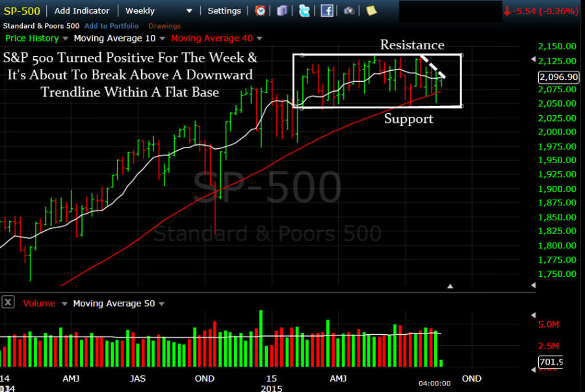Click the Standard & Poors 500 name text
585x392 pixels.
[x=41, y=26]
